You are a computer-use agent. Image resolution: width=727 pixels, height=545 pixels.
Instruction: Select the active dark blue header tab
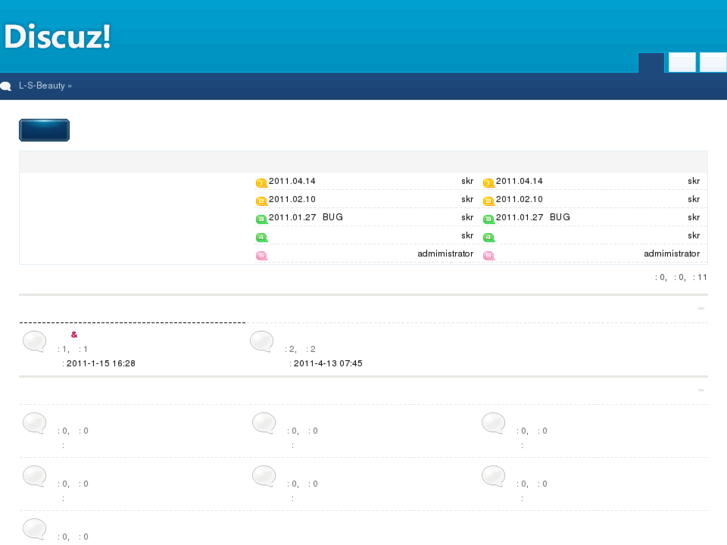click(x=651, y=63)
